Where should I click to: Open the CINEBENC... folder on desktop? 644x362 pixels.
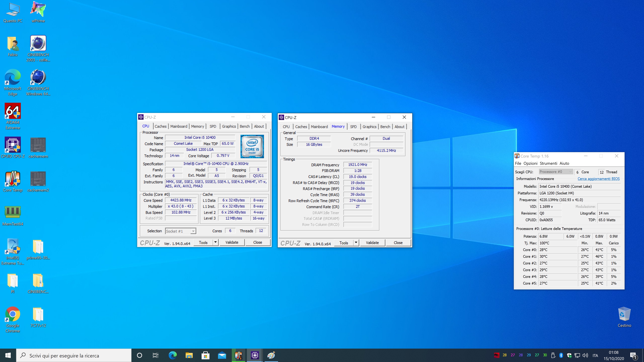click(x=38, y=283)
